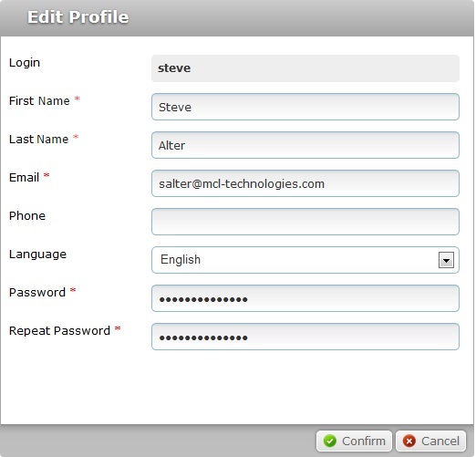Click the Confirm button label
The height and width of the screenshot is (457, 476).
[364, 441]
